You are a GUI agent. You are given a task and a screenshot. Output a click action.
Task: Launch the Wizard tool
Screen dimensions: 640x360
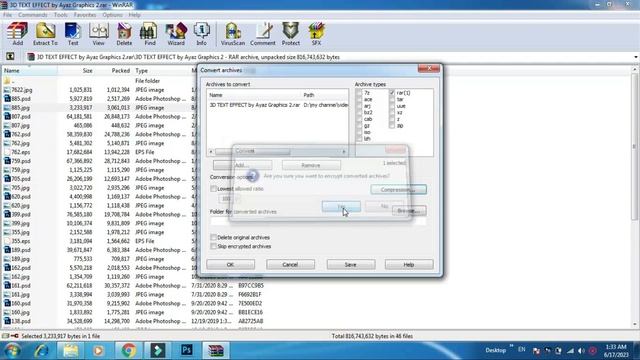click(x=176, y=34)
